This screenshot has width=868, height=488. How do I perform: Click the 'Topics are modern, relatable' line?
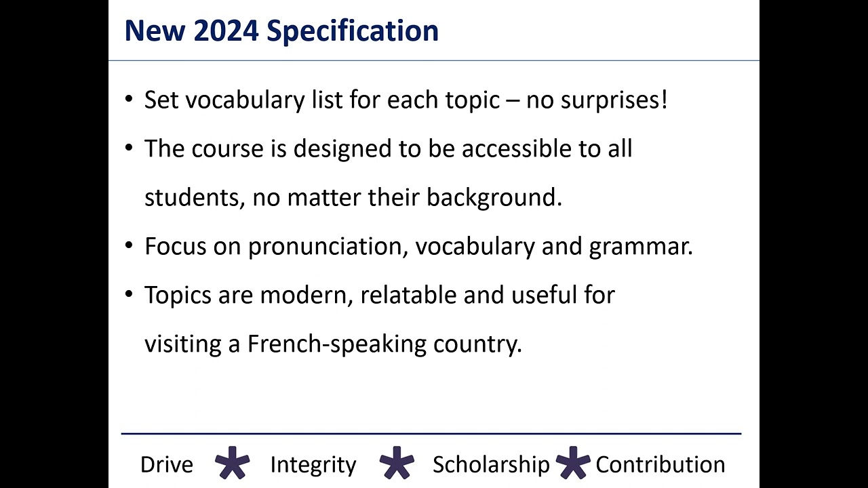pyautogui.click(x=380, y=296)
